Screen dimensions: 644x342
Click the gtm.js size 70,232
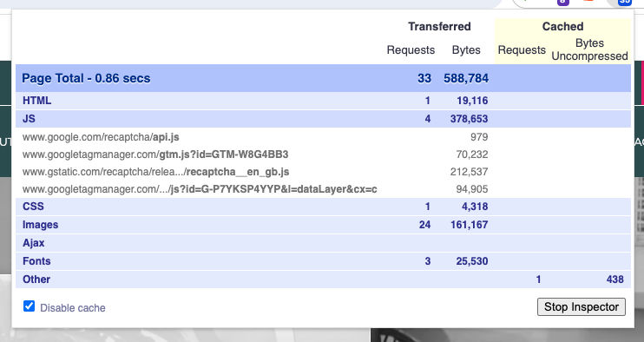coord(472,155)
